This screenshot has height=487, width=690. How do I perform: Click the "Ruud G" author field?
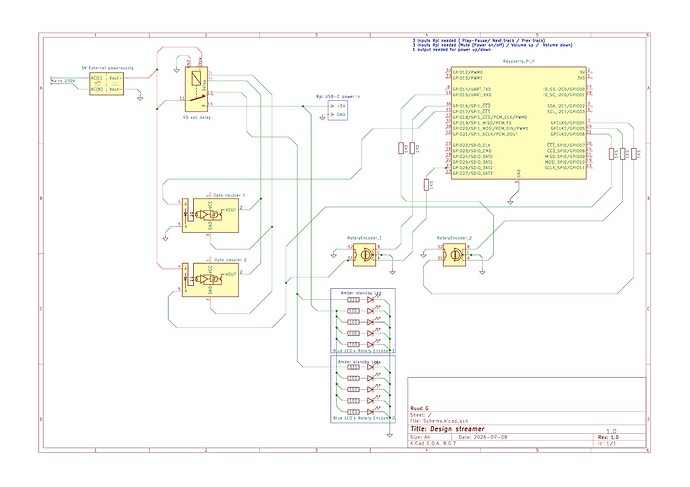[x=419, y=409]
